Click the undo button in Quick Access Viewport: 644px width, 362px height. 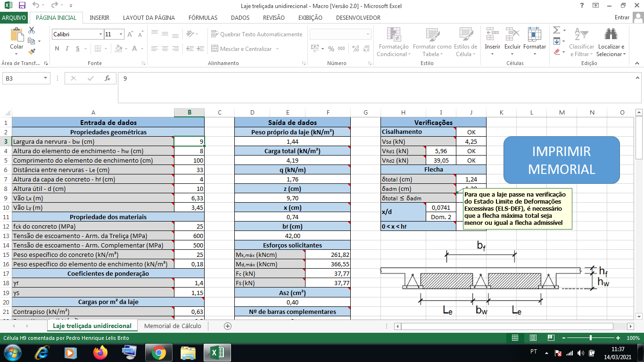36,5
